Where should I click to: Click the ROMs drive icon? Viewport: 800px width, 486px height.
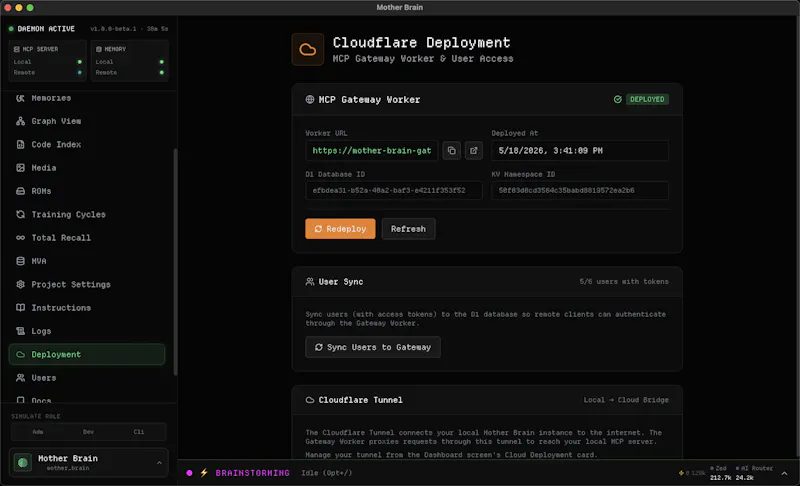point(20,191)
